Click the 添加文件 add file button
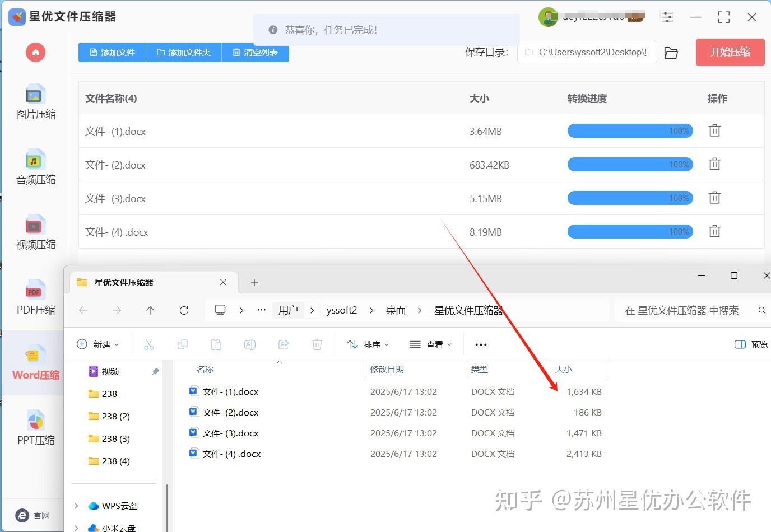 (112, 53)
